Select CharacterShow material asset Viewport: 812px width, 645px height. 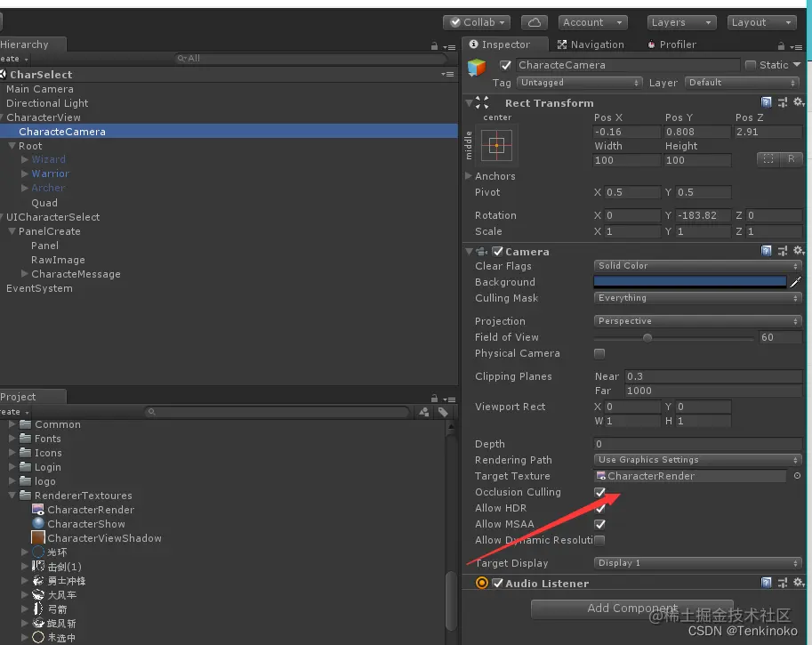pos(78,524)
